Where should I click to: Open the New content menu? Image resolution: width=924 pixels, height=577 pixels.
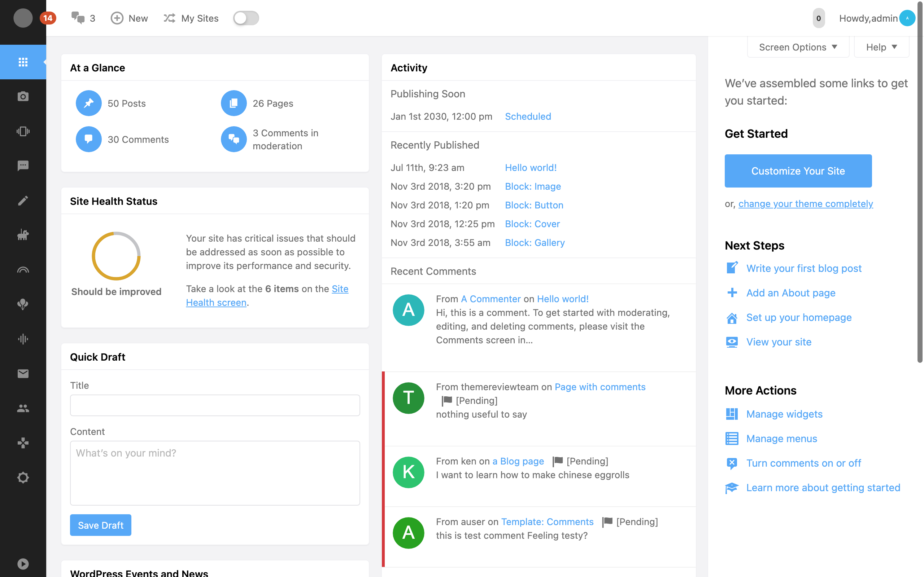point(129,18)
